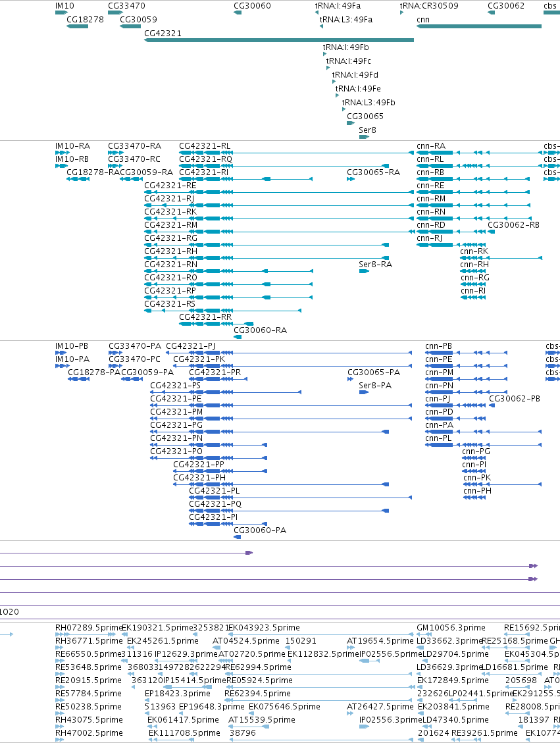Select the tRNA:CR30509 gene label
This screenshot has width=560, height=743.
click(429, 6)
